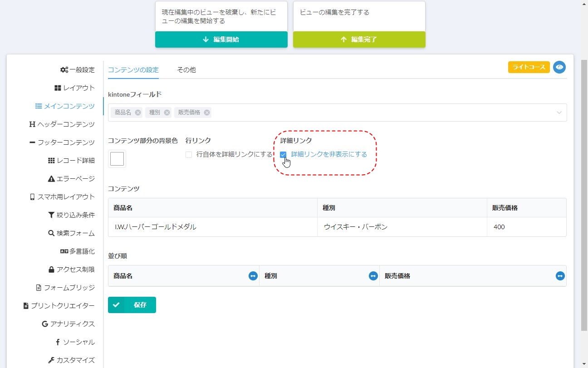The height and width of the screenshot is (368, 588).
Task: Click the lock icon beside アクセス制限
Action: coord(51,270)
